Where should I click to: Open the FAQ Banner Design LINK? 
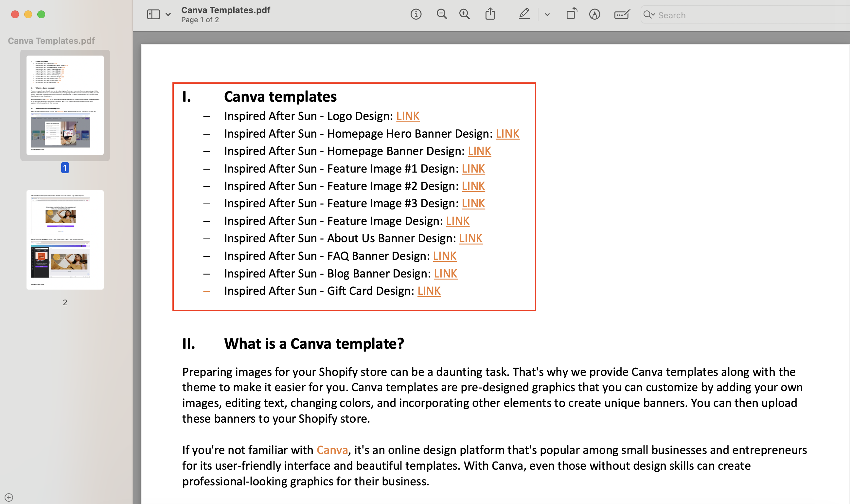tap(445, 256)
